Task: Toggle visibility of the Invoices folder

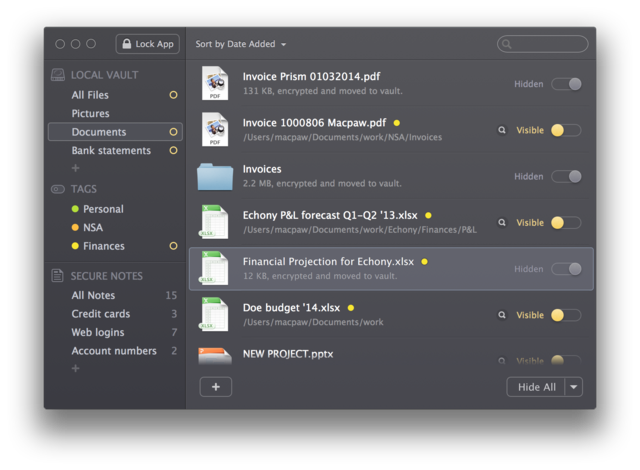Action: 567,177
